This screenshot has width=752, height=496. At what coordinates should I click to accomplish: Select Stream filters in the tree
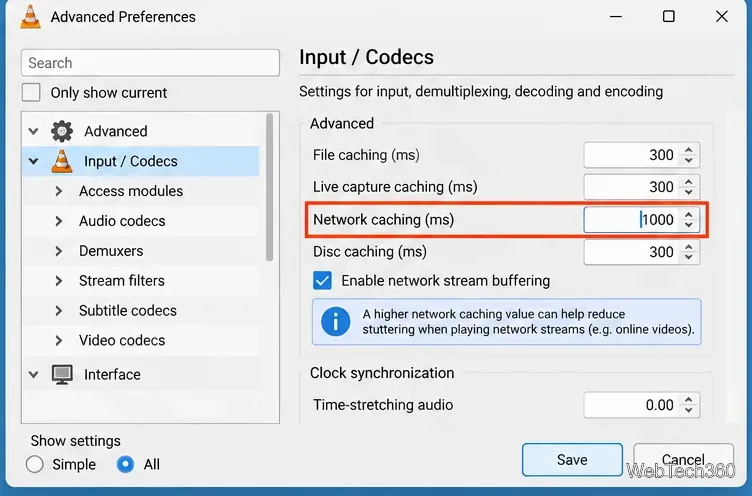coord(122,281)
